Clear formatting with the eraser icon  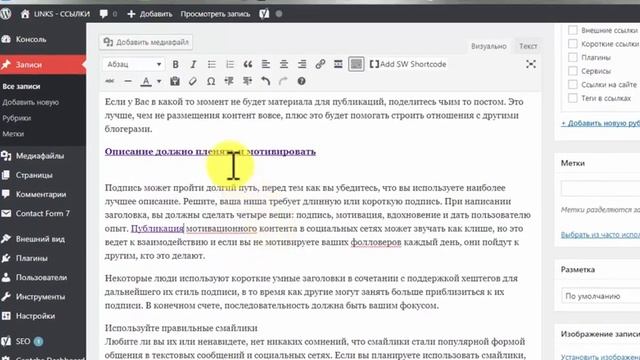(x=193, y=81)
